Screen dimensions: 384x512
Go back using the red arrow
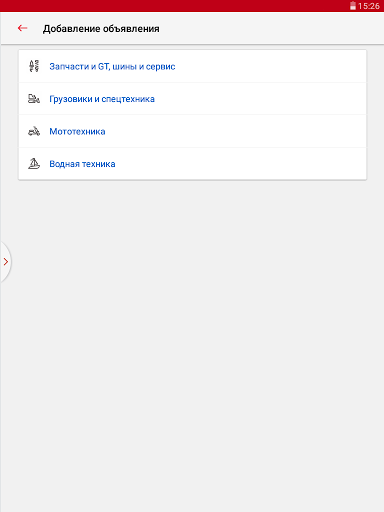[x=22, y=28]
